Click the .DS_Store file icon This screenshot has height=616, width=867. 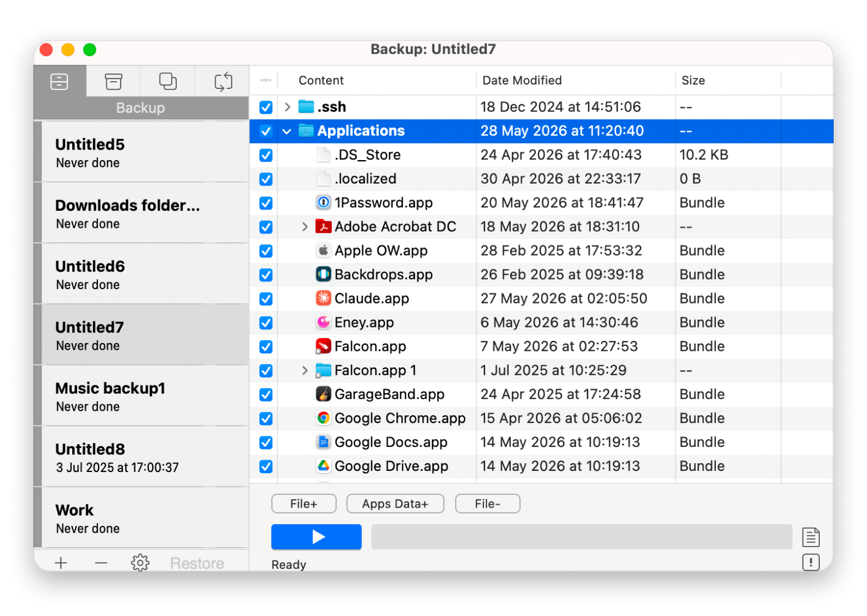pos(323,155)
